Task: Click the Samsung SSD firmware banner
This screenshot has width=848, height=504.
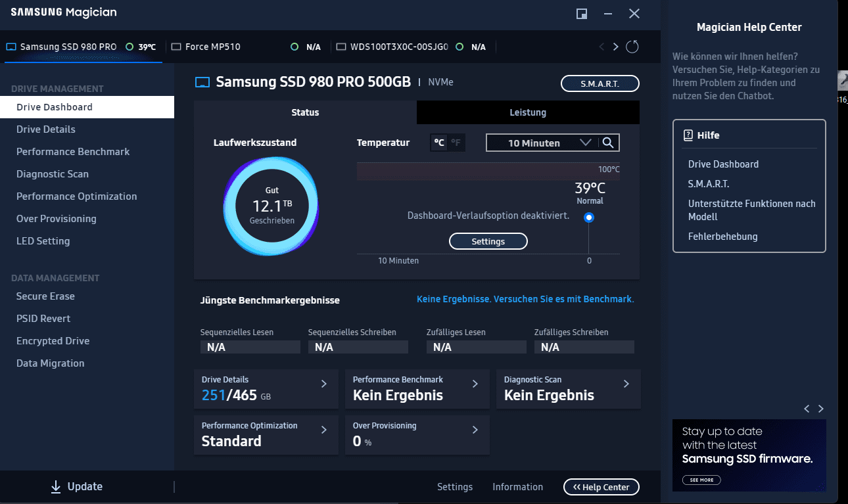Action: pyautogui.click(x=749, y=455)
